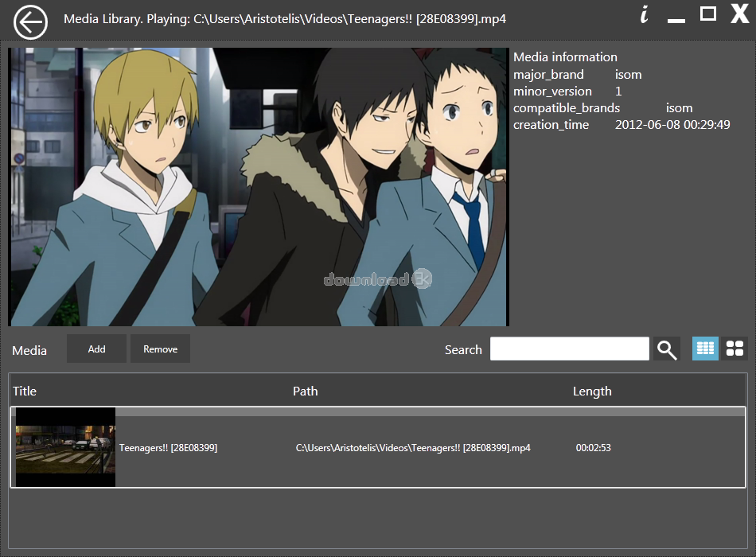This screenshot has width=756, height=557.
Task: Focus the Search text box
Action: coord(570,349)
